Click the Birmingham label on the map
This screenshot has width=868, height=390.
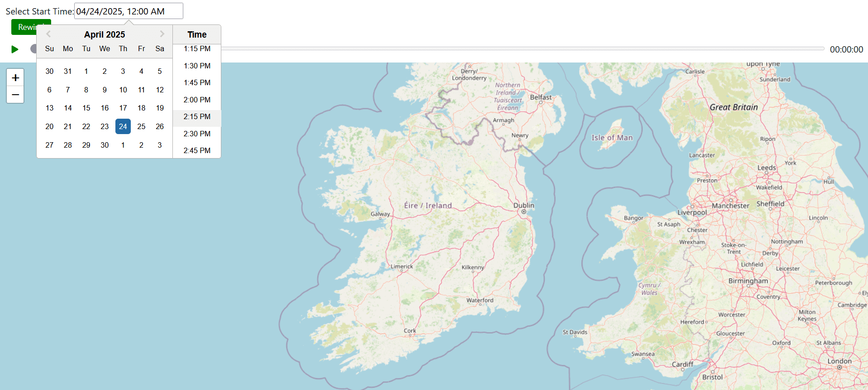(x=748, y=281)
